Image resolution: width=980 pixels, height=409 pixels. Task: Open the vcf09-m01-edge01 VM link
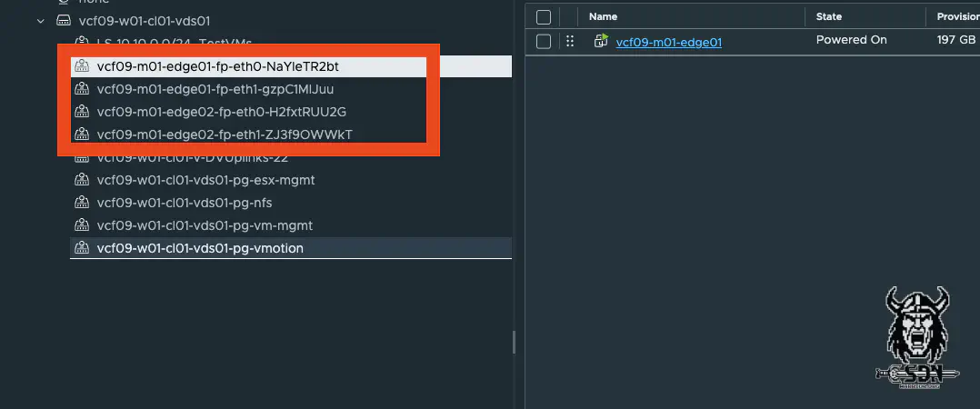(668, 42)
